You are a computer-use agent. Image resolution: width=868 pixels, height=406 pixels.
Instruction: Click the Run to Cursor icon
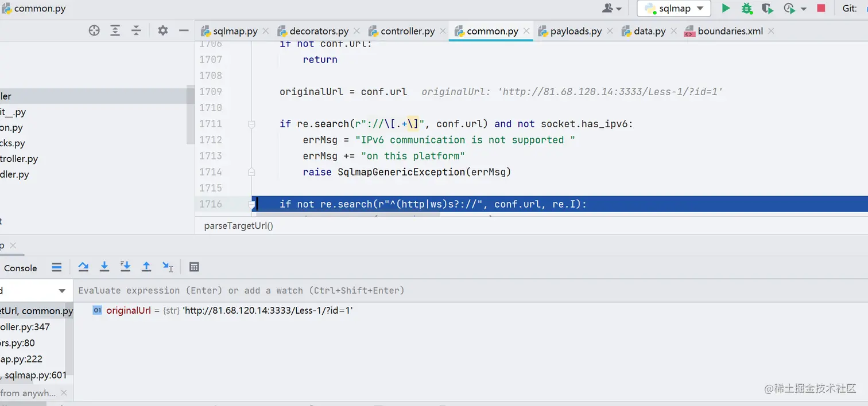168,267
